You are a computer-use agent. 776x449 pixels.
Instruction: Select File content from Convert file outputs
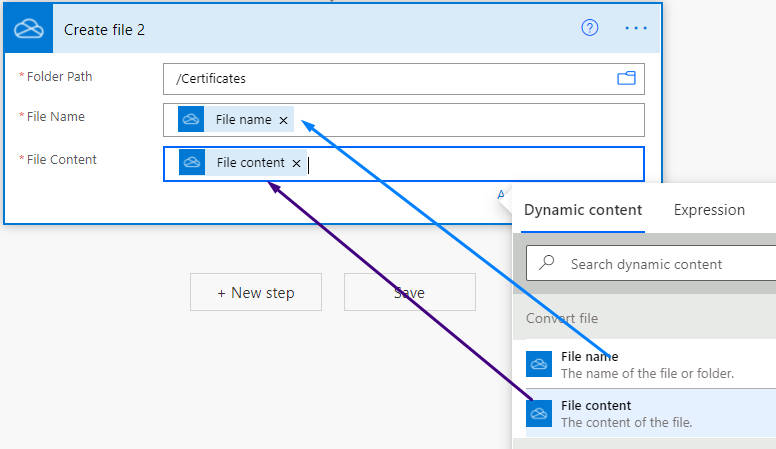click(x=651, y=413)
